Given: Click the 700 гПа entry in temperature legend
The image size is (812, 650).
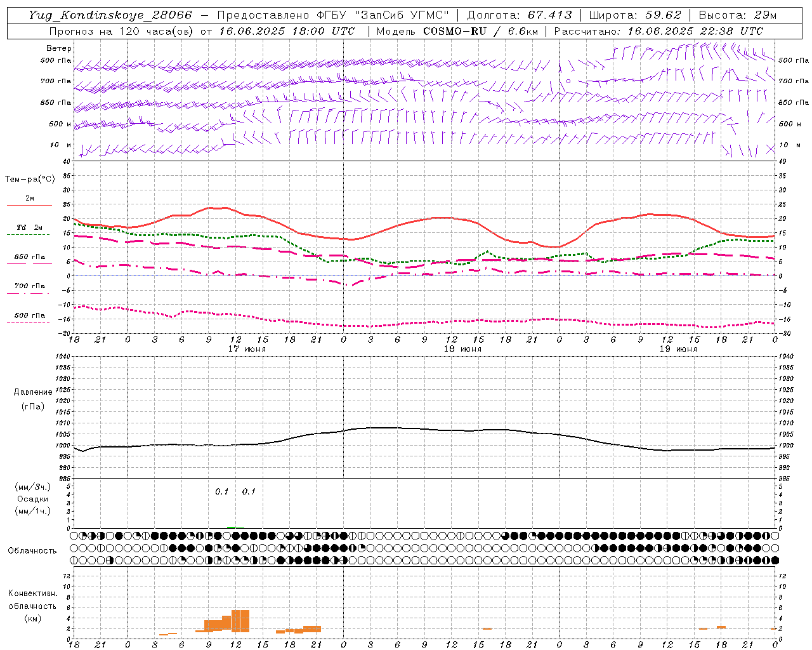Looking at the screenshot, I should coord(30,286).
